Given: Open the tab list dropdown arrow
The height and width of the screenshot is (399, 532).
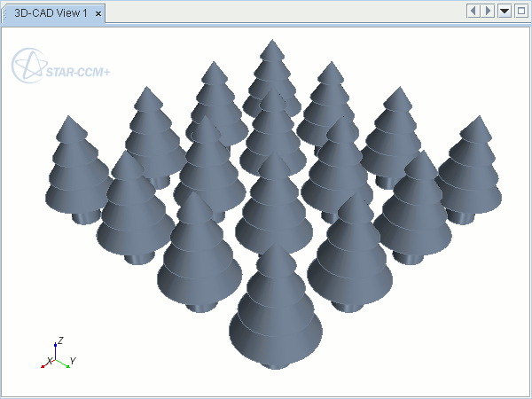Looking at the screenshot, I should tap(505, 12).
